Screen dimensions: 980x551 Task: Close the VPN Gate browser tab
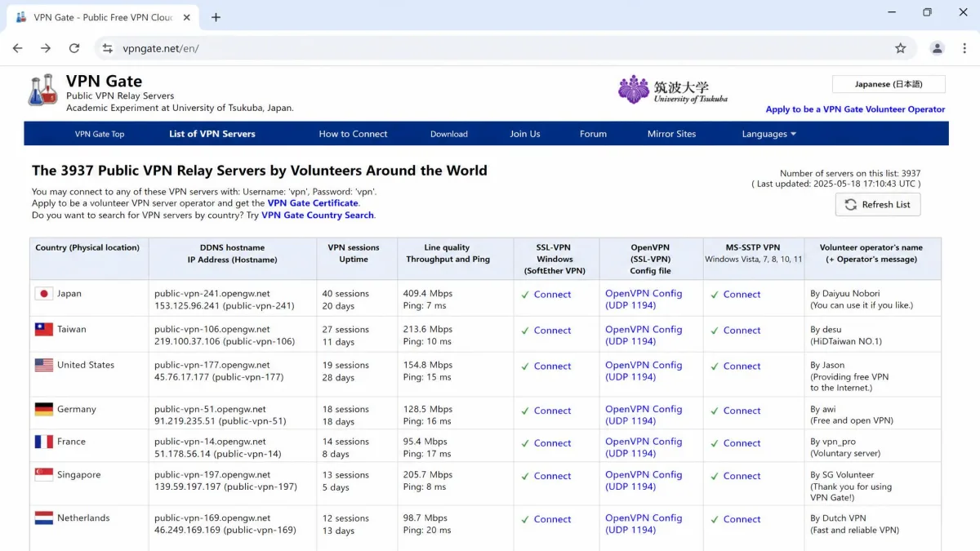pyautogui.click(x=185, y=17)
